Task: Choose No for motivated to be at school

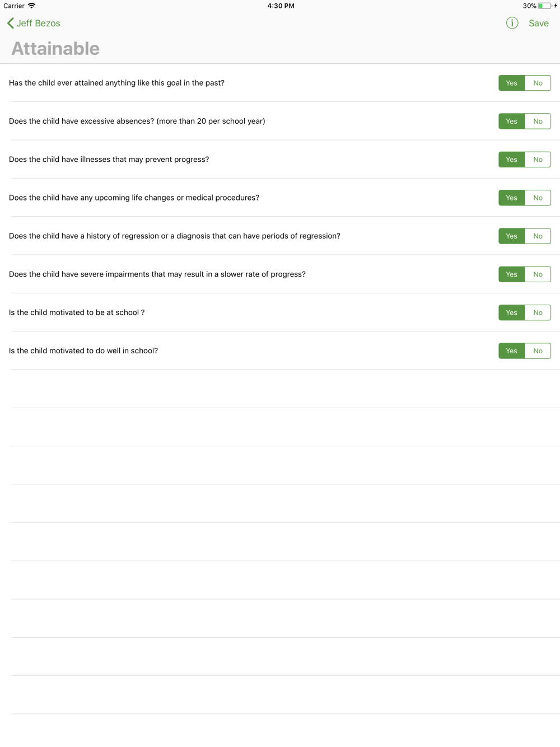Action: [x=538, y=312]
